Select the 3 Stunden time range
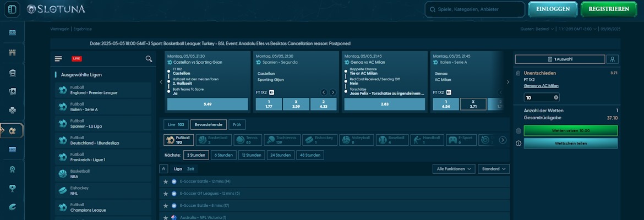Image resolution: width=644 pixels, height=220 pixels. (196, 155)
